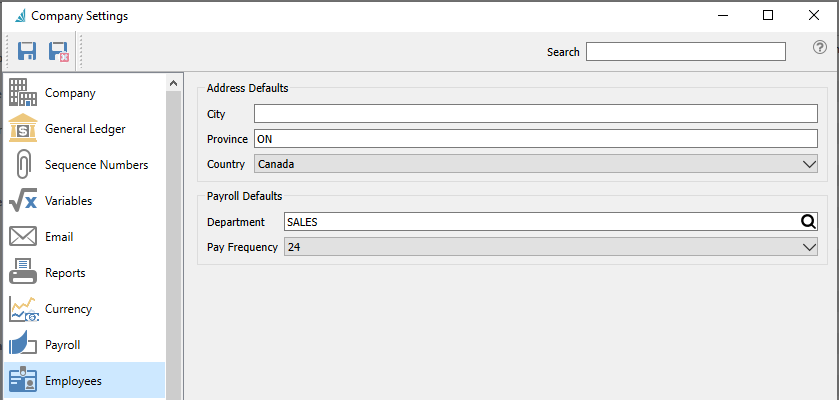
Task: Open the General Ledger bank icon
Action: click(23, 129)
